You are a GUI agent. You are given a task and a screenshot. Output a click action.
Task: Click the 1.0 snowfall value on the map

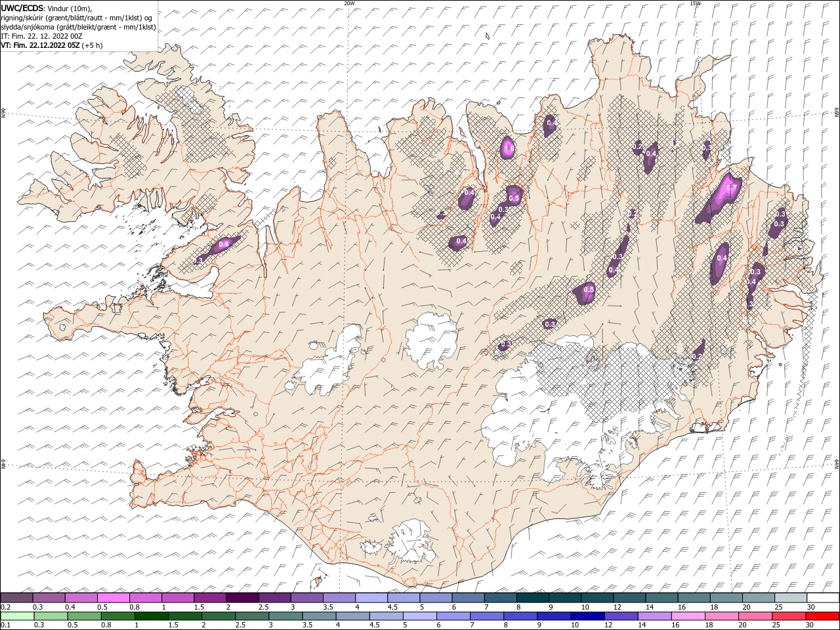509,149
